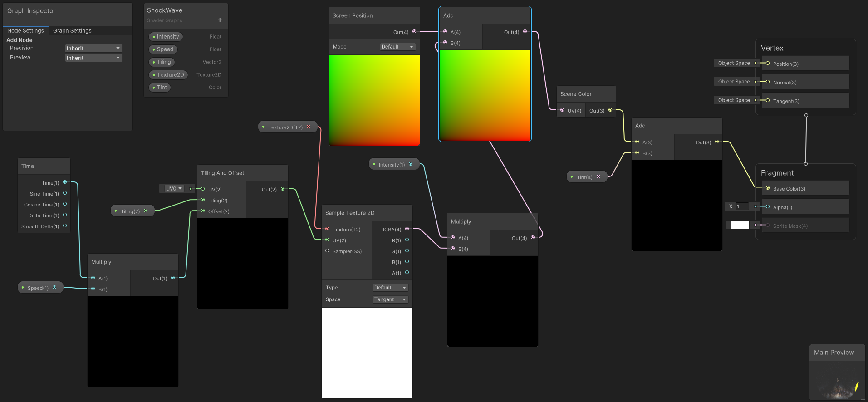This screenshot has height=402, width=868.
Task: Open the UV0 channel dropdown
Action: [173, 189]
